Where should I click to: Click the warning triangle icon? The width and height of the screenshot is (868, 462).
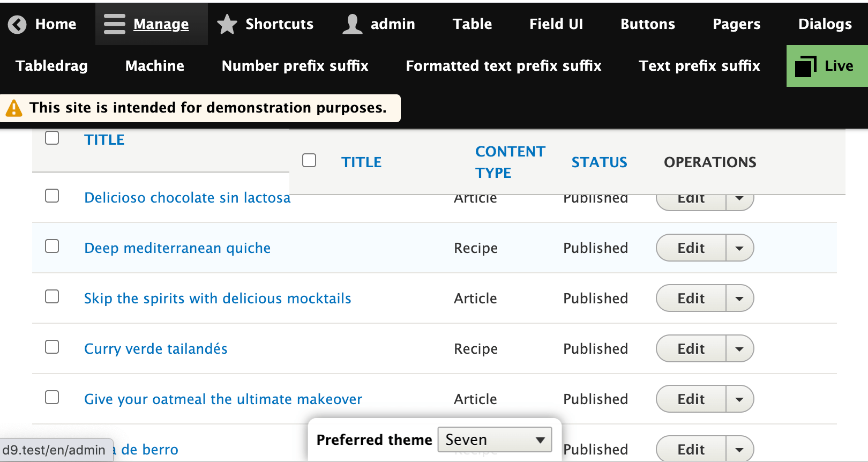point(14,108)
